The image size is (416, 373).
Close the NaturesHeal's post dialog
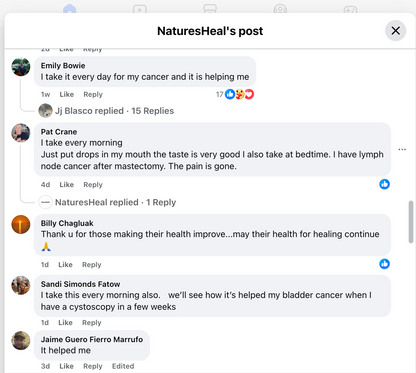395,31
